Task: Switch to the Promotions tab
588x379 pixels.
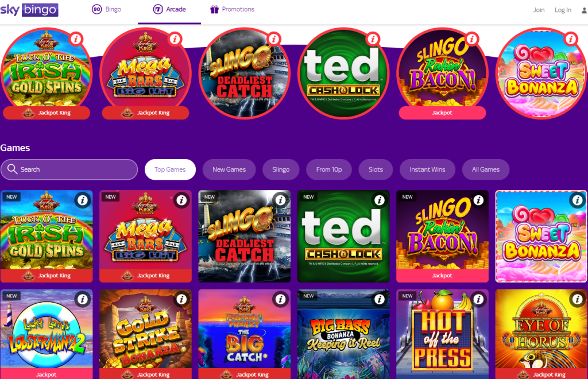Action: click(233, 9)
